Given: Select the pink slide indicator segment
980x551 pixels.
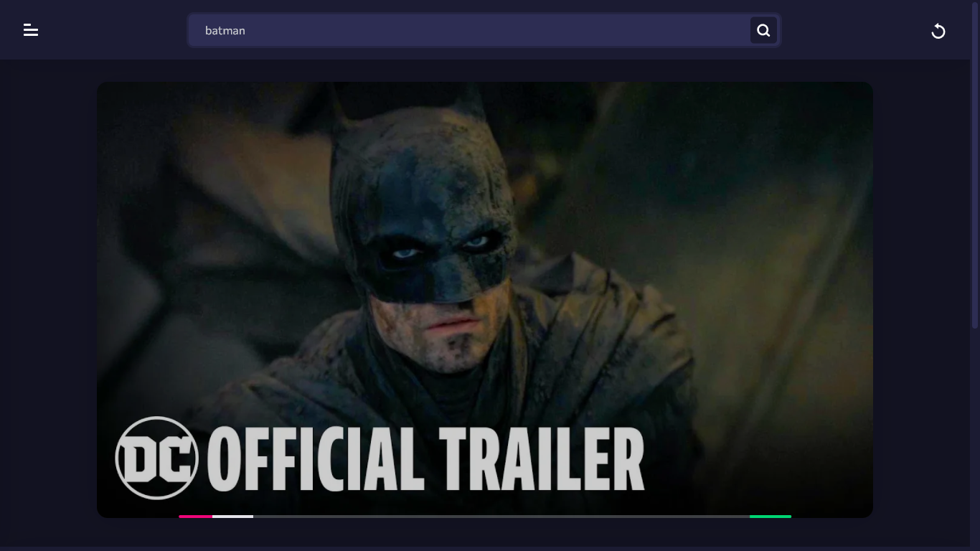Looking at the screenshot, I should pyautogui.click(x=196, y=516).
